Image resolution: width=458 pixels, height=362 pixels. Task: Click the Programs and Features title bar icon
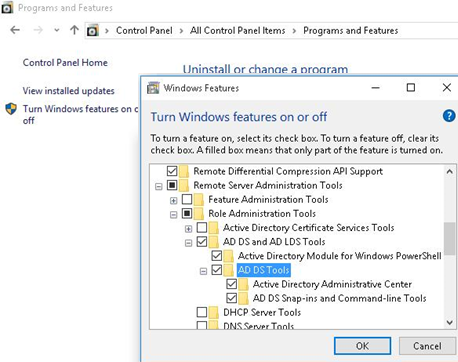[x=7, y=7]
